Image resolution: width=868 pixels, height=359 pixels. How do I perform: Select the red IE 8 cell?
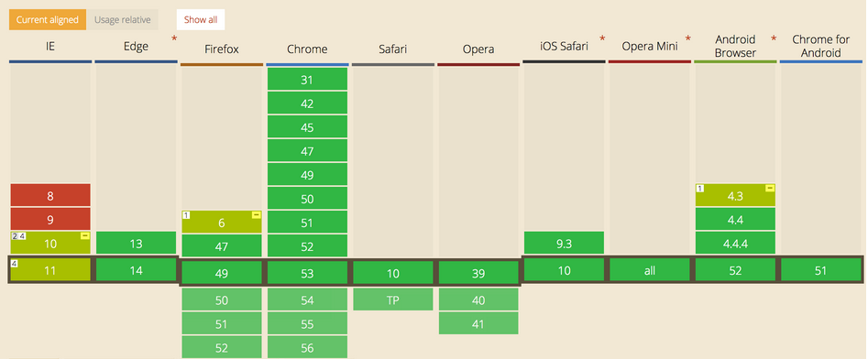click(50, 195)
